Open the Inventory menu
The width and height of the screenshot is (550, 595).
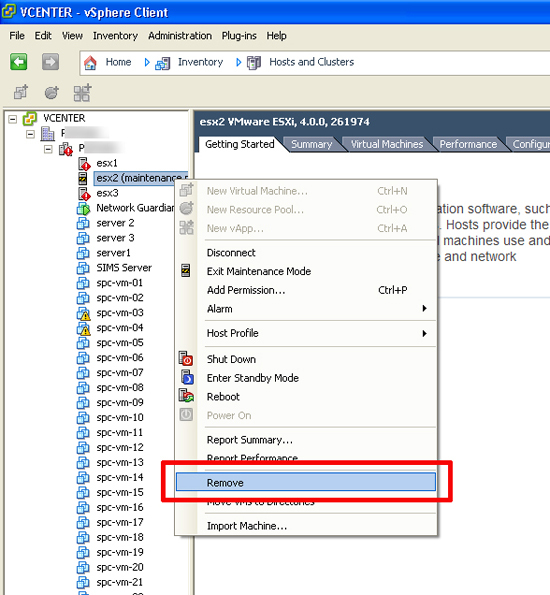pyautogui.click(x=115, y=36)
